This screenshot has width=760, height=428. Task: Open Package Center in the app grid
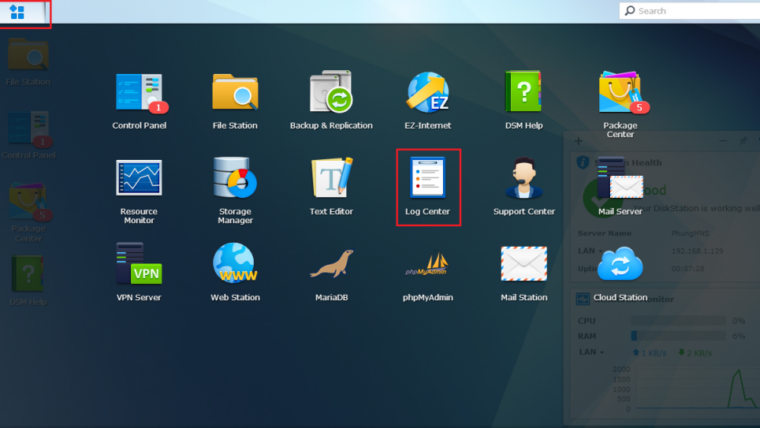(620, 104)
